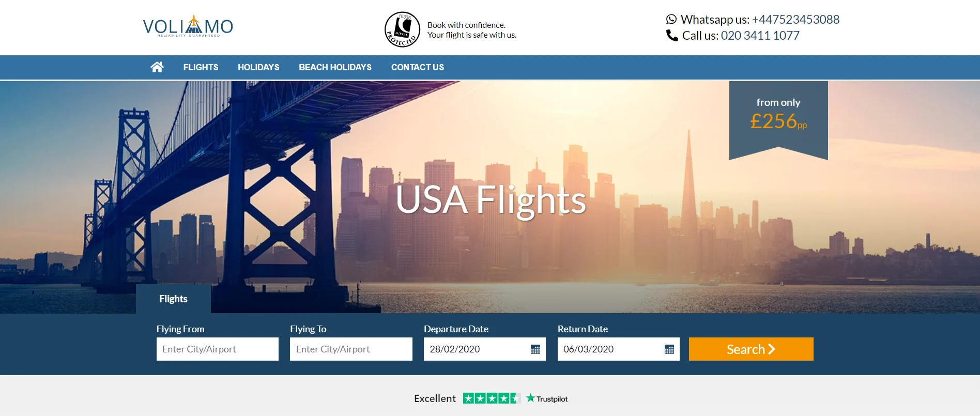The height and width of the screenshot is (416, 980).
Task: Open the Departure Date calendar icon
Action: tap(535, 349)
